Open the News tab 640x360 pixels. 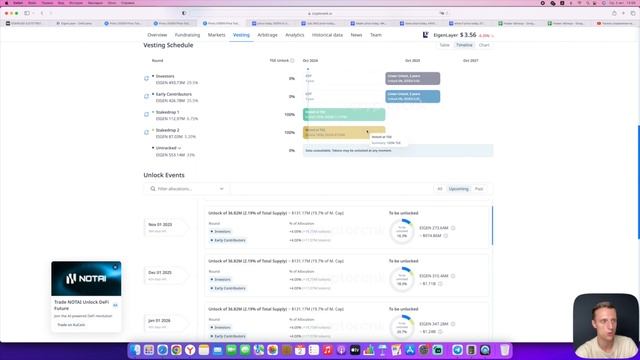[356, 35]
